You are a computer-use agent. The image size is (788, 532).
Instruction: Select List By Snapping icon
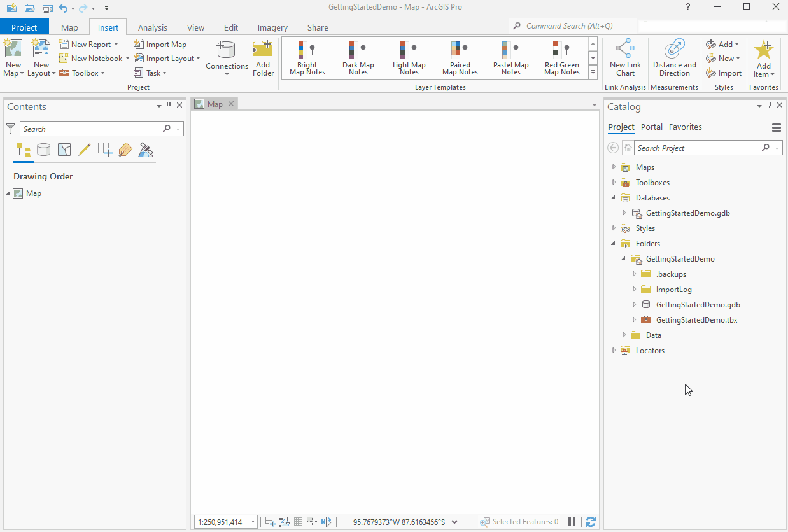coord(104,150)
